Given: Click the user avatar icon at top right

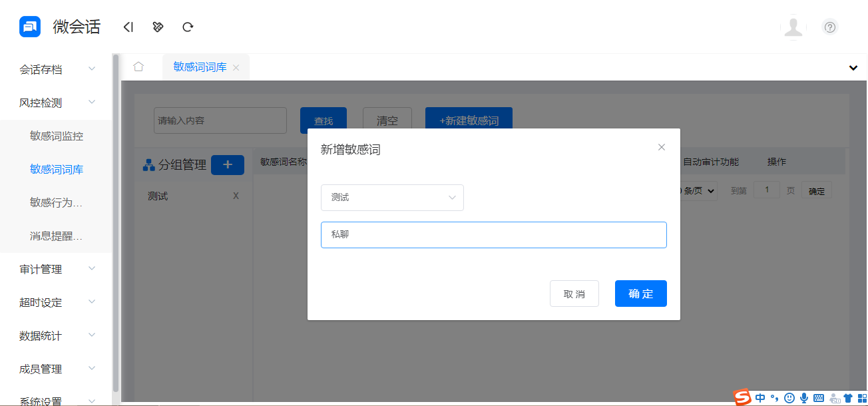Looking at the screenshot, I should (x=793, y=27).
